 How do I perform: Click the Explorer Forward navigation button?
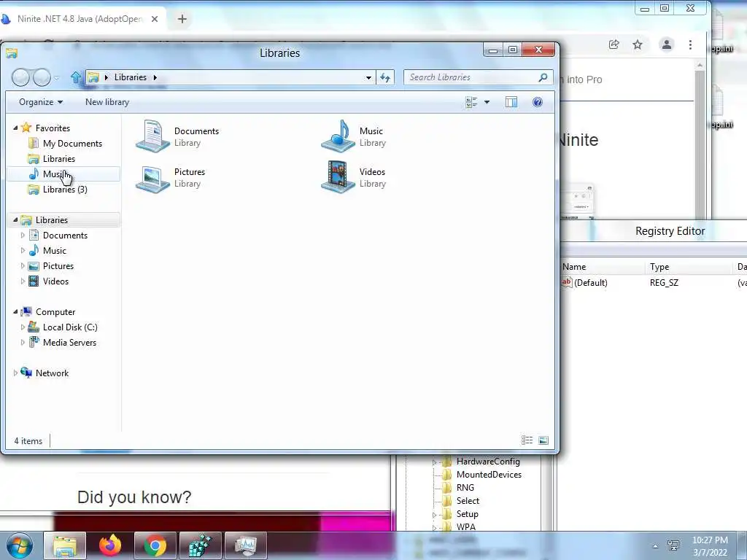pos(42,77)
